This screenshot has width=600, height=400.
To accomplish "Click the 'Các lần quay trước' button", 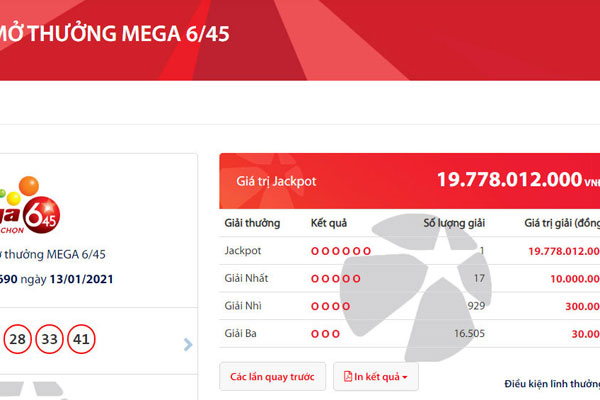I will (x=272, y=377).
